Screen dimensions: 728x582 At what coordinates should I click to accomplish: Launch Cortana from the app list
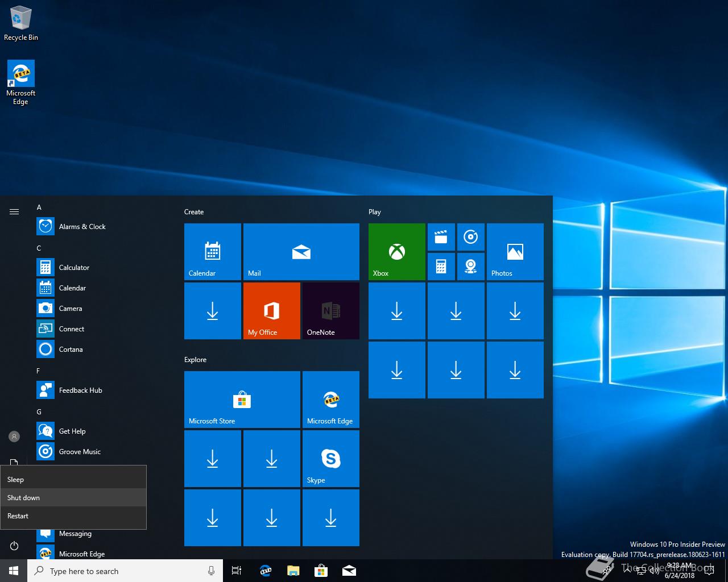coord(102,349)
